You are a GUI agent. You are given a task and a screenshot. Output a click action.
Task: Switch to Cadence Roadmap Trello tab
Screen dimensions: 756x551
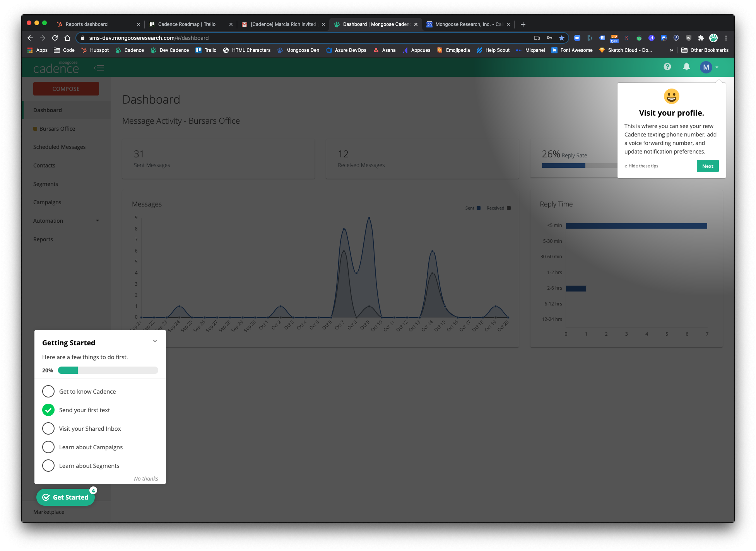tap(191, 24)
